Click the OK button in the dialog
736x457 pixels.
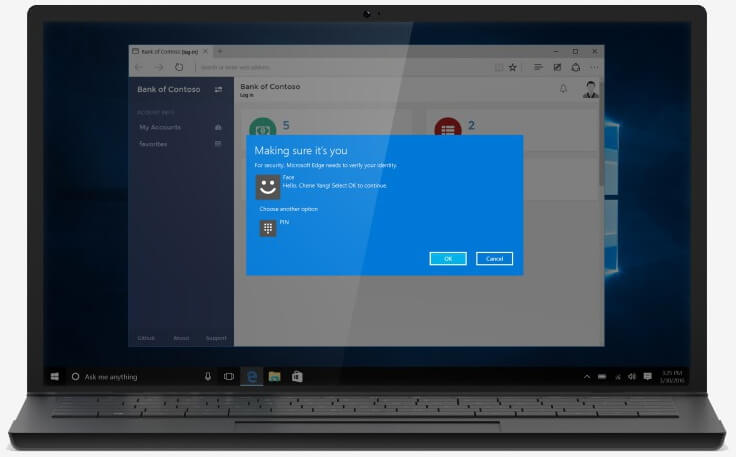click(448, 258)
